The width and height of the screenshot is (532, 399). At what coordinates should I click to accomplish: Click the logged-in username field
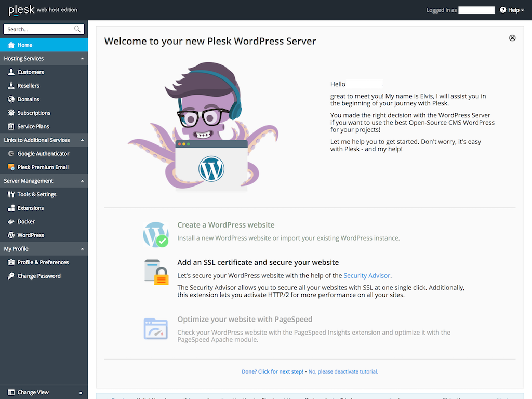point(476,10)
